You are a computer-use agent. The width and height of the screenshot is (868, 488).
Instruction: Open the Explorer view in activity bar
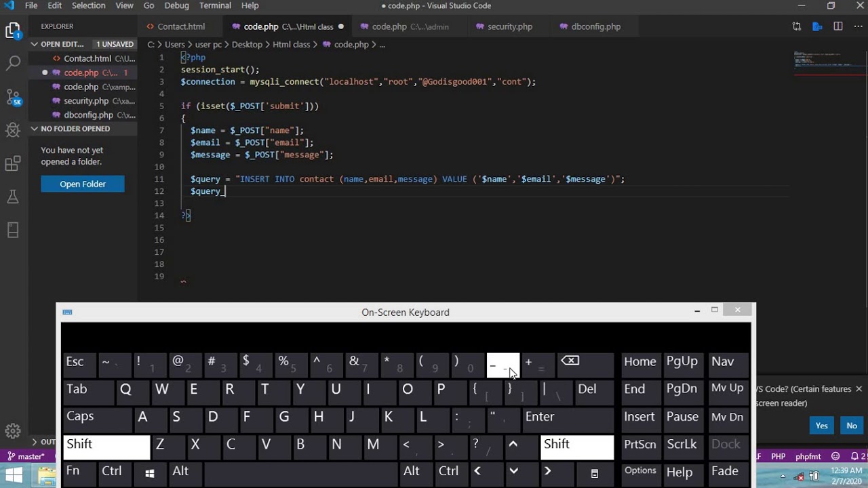[13, 30]
